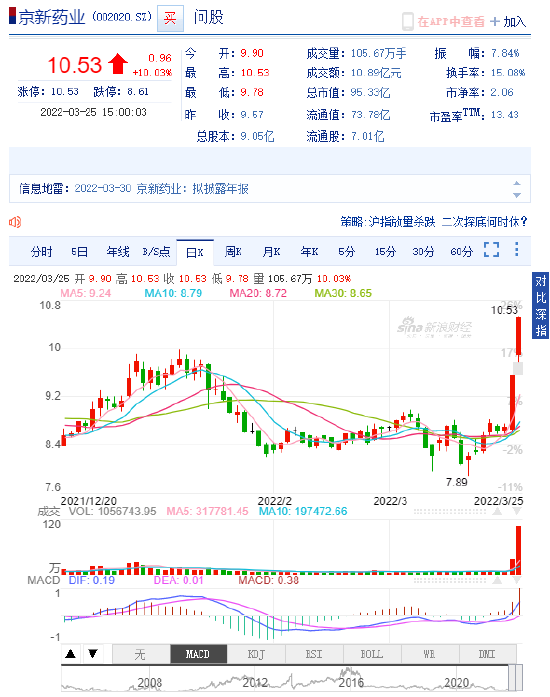This screenshot has height=697, width=550.
Task: Select the DMI indicator option
Action: pyautogui.click(x=487, y=654)
